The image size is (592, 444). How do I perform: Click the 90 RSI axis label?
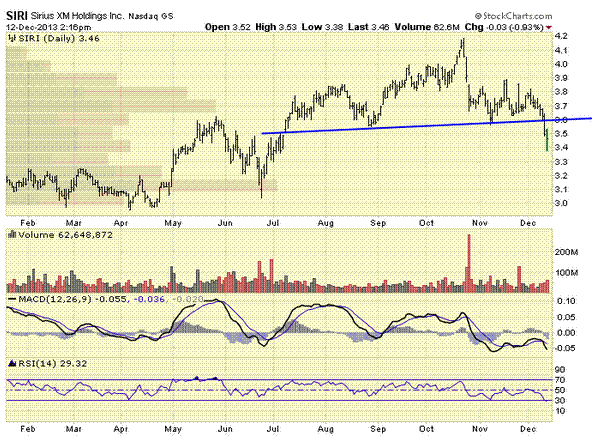point(560,370)
